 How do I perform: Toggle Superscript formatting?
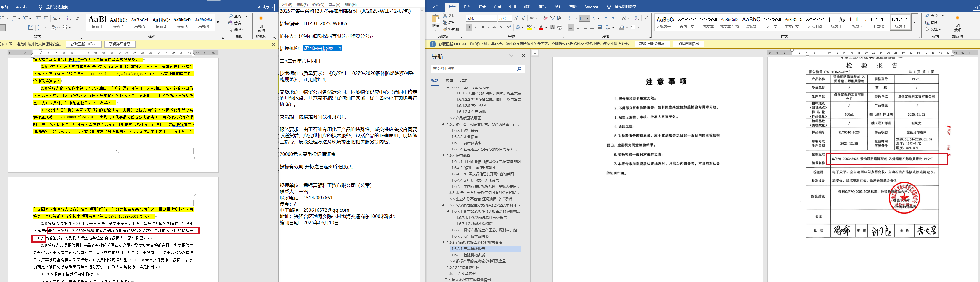point(509,28)
